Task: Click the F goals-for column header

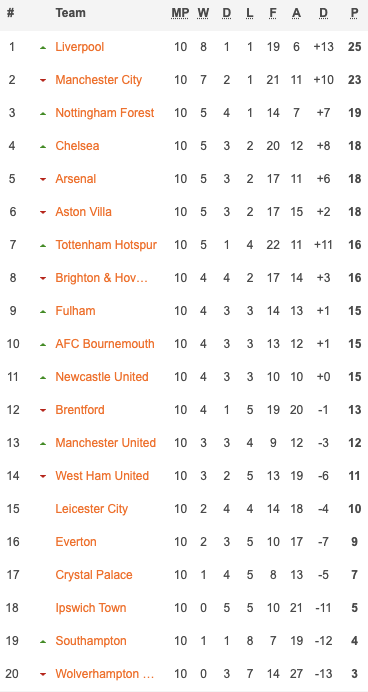Action: (x=273, y=13)
